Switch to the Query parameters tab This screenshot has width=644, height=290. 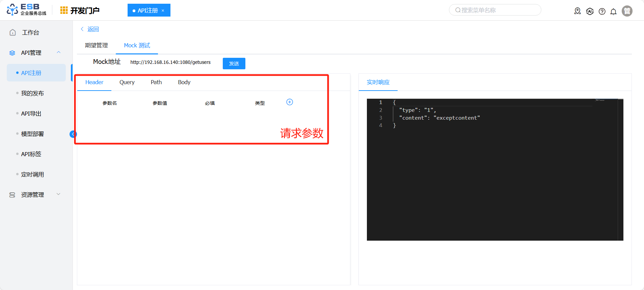point(127,82)
